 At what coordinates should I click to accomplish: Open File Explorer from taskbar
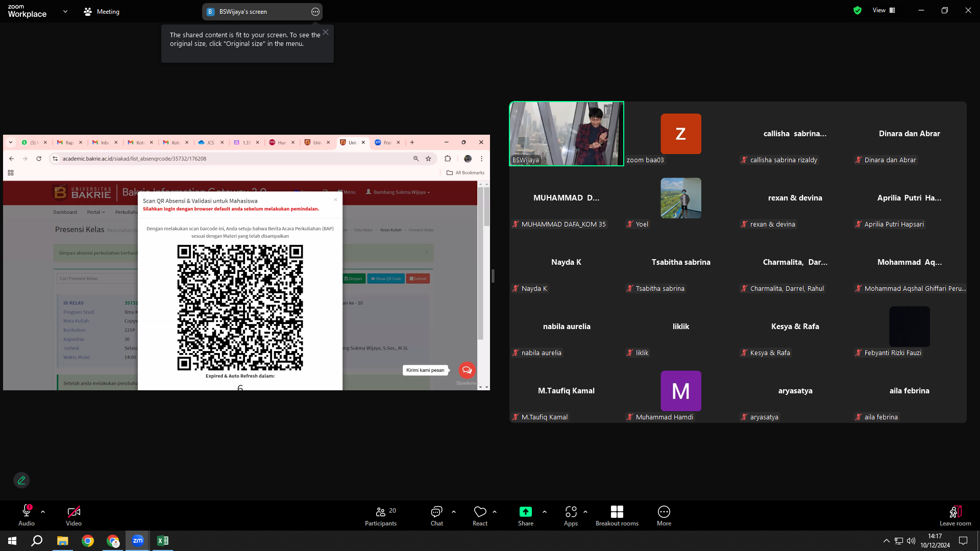(x=62, y=541)
